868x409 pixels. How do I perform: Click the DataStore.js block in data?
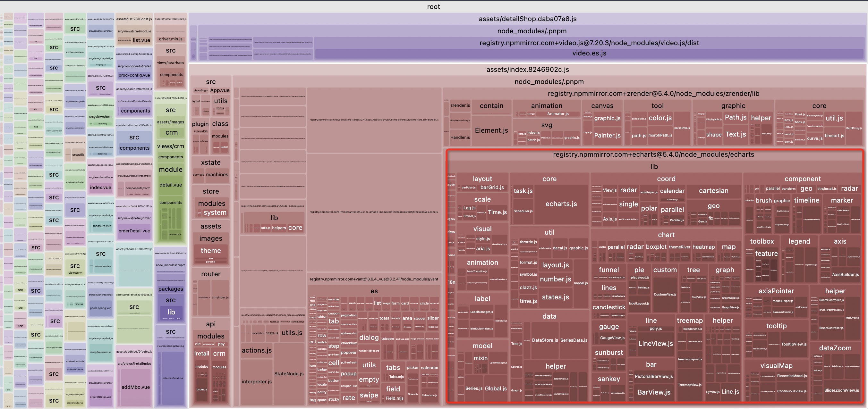(x=545, y=340)
